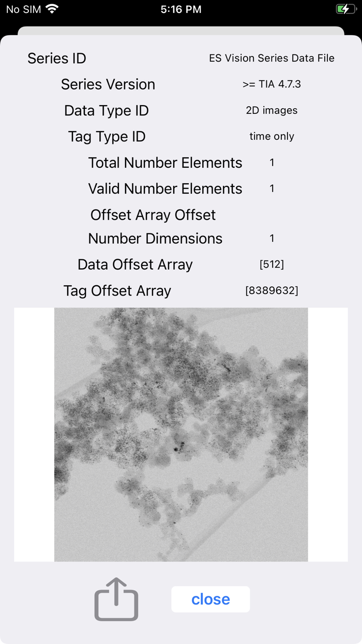
Task: Tap the Series ID label
Action: [56, 58]
